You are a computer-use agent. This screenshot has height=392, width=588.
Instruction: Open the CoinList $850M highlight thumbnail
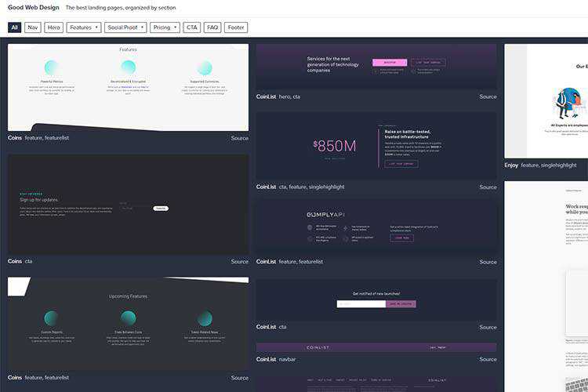(376, 147)
